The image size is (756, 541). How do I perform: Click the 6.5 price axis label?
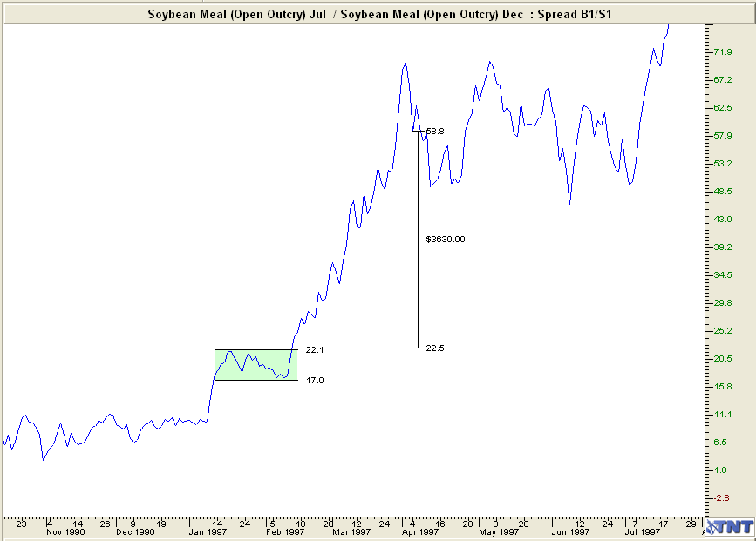pos(720,443)
